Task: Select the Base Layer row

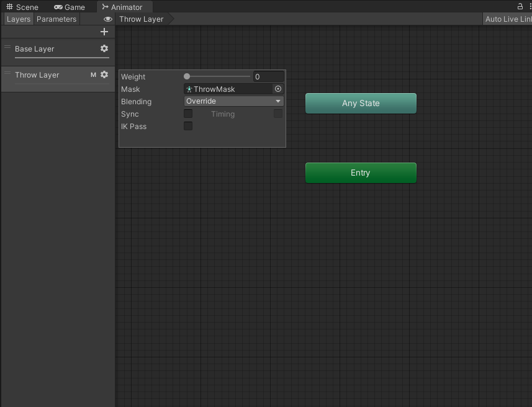Action: point(58,52)
